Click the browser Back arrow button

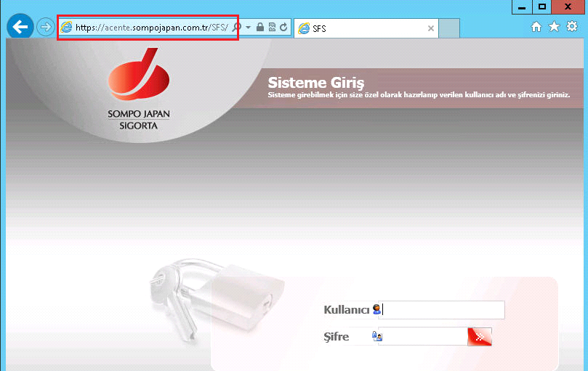(20, 28)
